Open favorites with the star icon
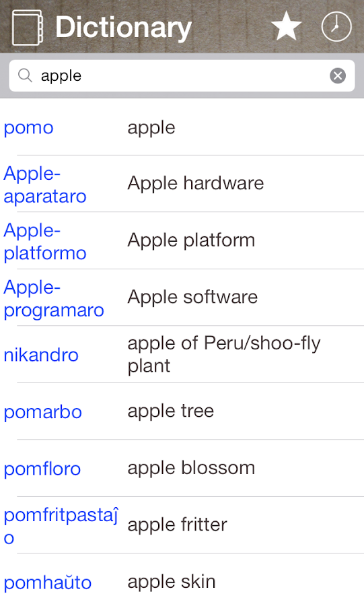This screenshot has width=364, height=606. pos(286,26)
